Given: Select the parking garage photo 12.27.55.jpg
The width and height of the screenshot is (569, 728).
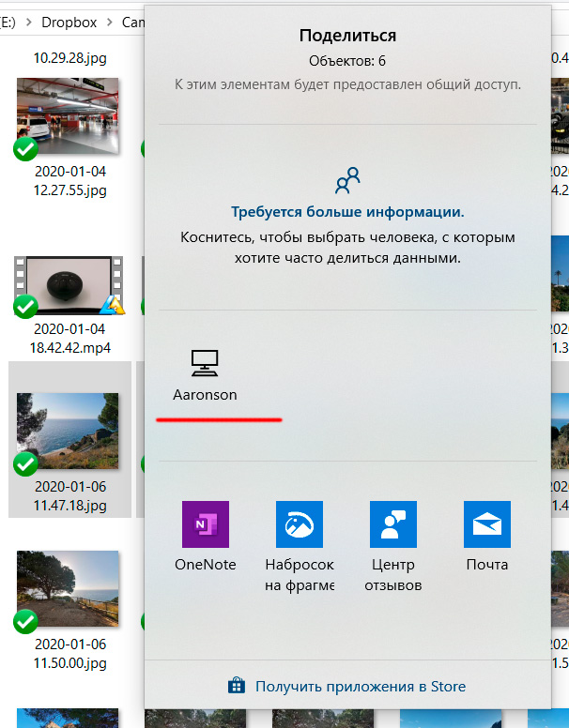Looking at the screenshot, I should coord(68,110).
